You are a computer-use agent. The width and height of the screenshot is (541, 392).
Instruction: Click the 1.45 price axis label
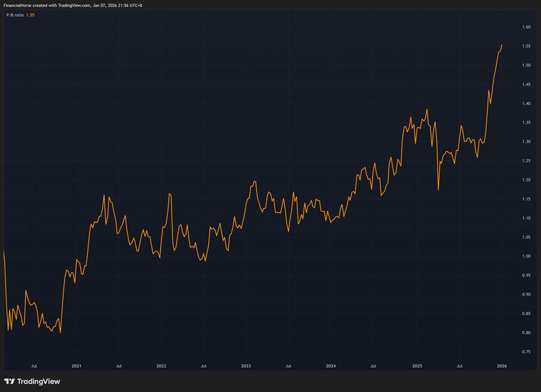(526, 85)
